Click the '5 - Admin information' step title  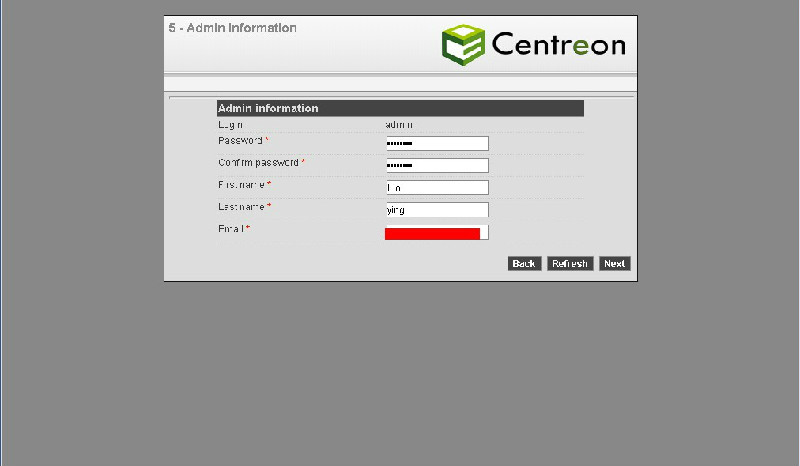click(x=233, y=28)
